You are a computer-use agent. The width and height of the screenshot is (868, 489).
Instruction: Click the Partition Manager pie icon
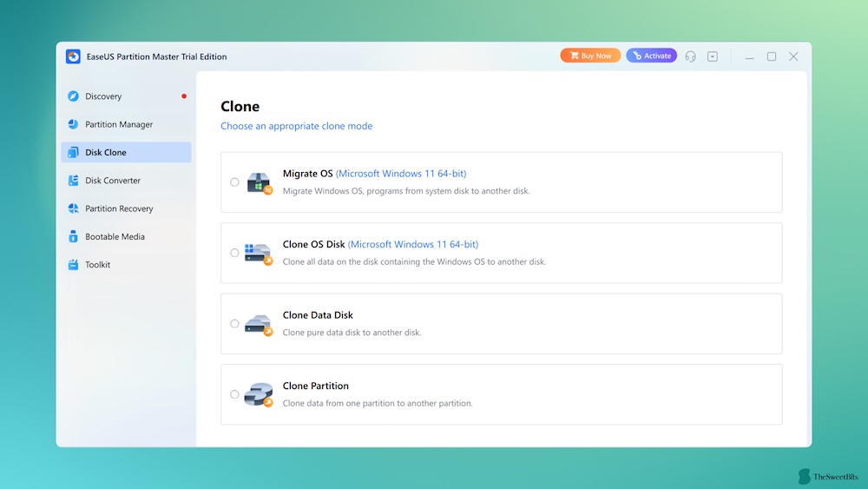point(73,124)
